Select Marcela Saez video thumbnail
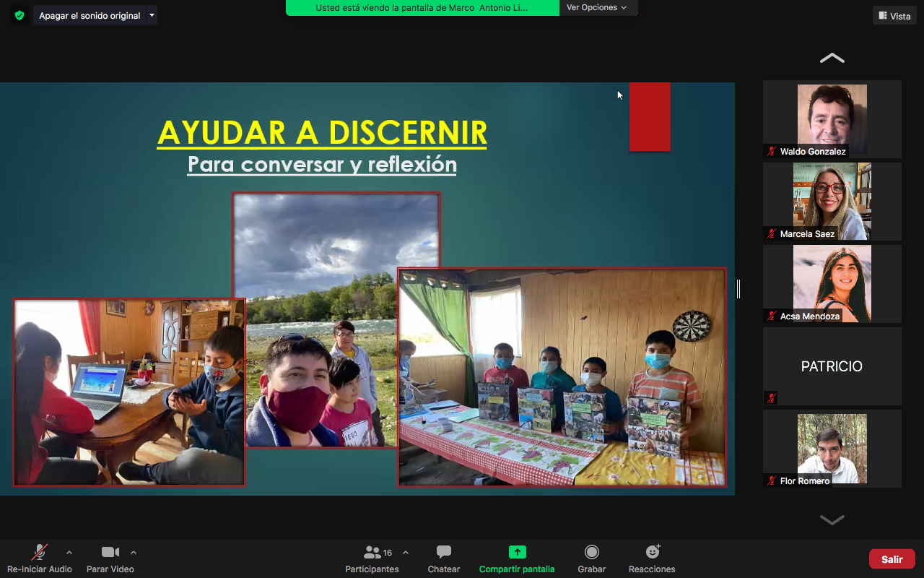 832,202
